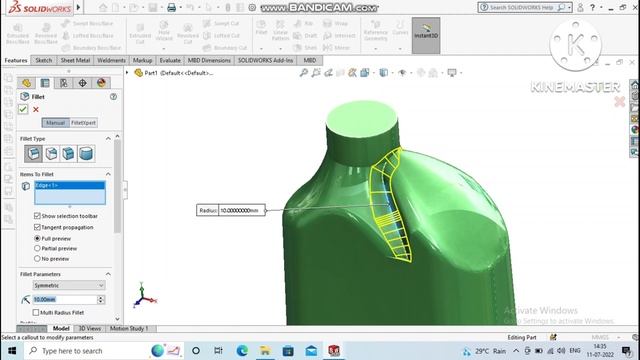Click the Task View taskbar icon
Screen dimensions: 640x360
218,351
